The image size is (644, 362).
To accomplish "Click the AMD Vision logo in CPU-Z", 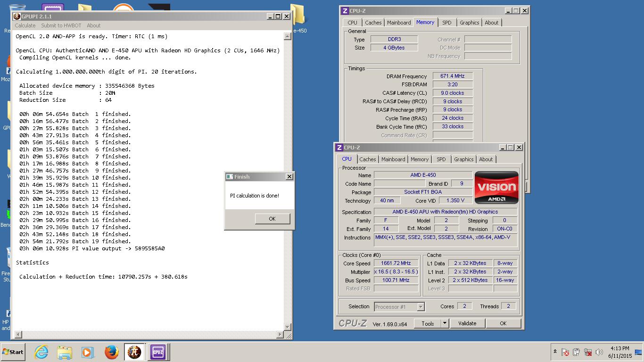I will [x=496, y=187].
